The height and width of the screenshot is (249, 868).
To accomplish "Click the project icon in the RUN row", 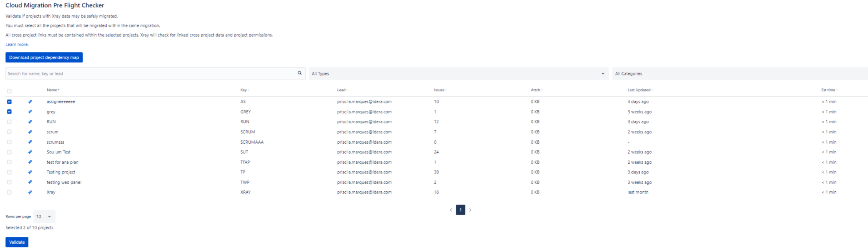I will pyautogui.click(x=30, y=122).
